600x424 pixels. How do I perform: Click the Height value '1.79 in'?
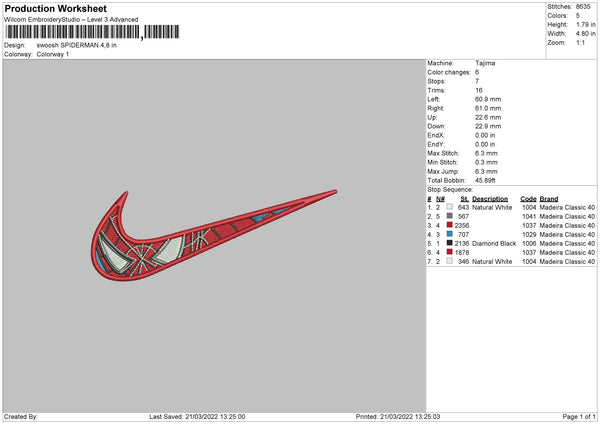pyautogui.click(x=585, y=24)
